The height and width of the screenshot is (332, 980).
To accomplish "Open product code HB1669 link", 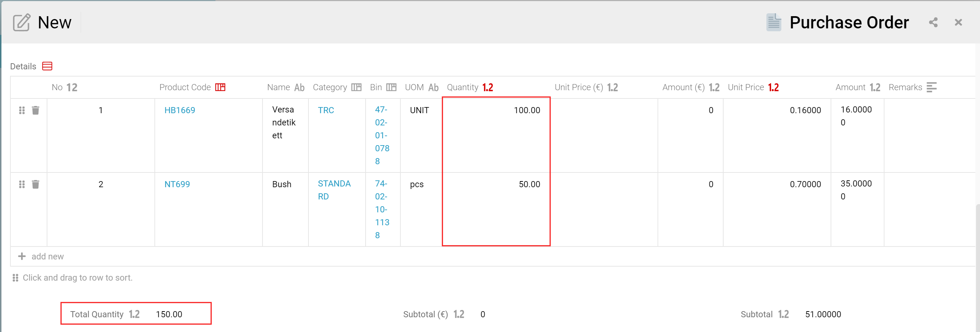I will coord(180,110).
